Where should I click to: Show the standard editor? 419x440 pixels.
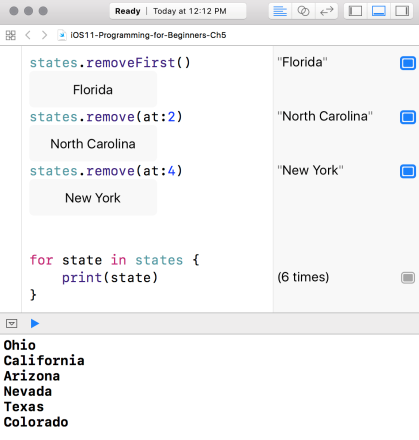(x=280, y=11)
